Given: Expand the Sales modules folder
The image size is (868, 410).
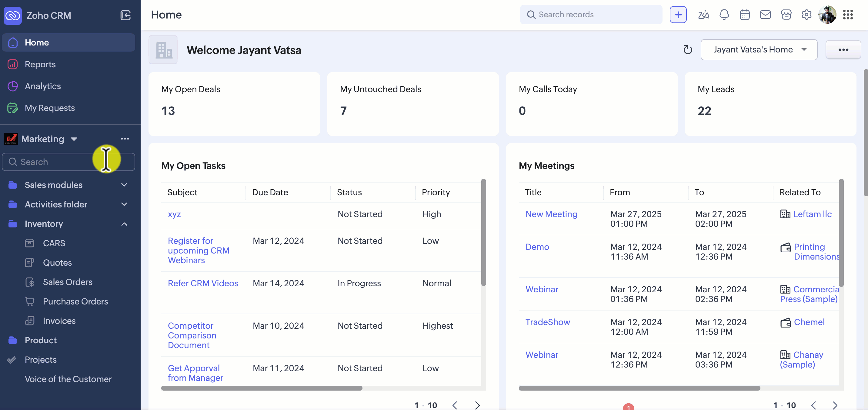Looking at the screenshot, I should click(x=124, y=185).
